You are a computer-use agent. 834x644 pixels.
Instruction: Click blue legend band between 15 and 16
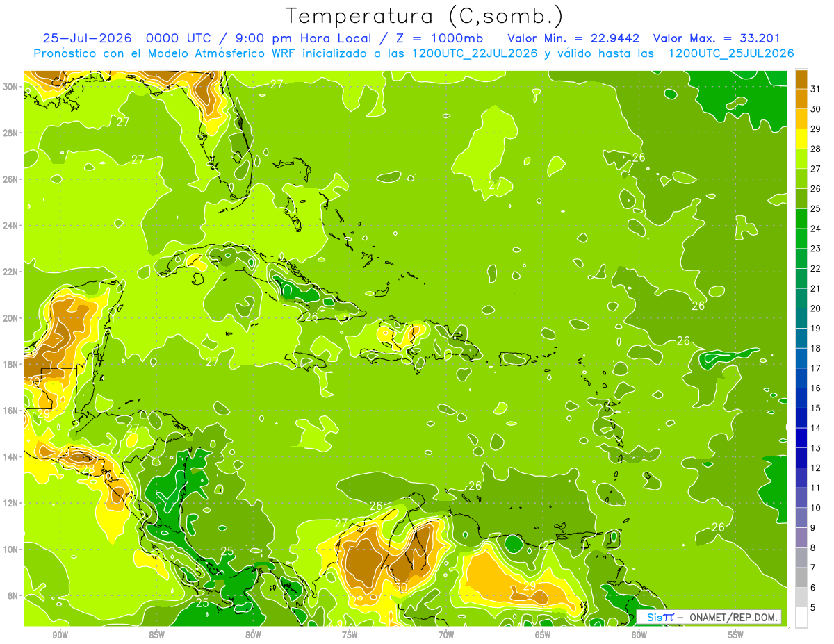pyautogui.click(x=801, y=397)
